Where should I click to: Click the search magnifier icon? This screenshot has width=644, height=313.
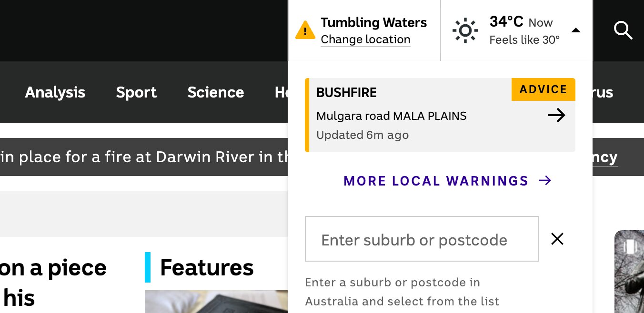point(623,30)
